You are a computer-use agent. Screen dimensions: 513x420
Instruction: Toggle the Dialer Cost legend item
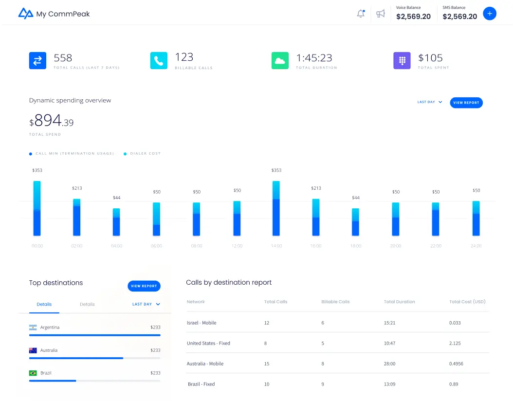(145, 154)
